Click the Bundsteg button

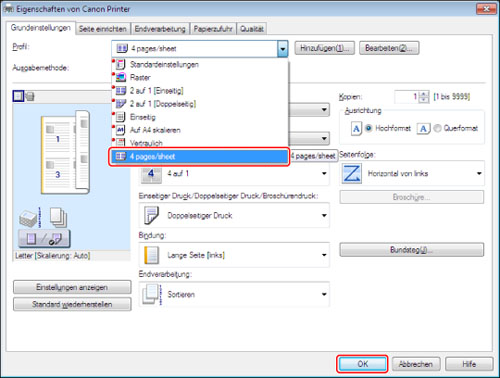[412, 250]
